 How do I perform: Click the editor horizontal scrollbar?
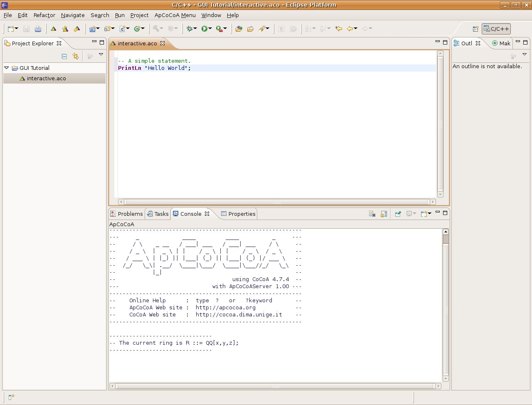point(277,202)
